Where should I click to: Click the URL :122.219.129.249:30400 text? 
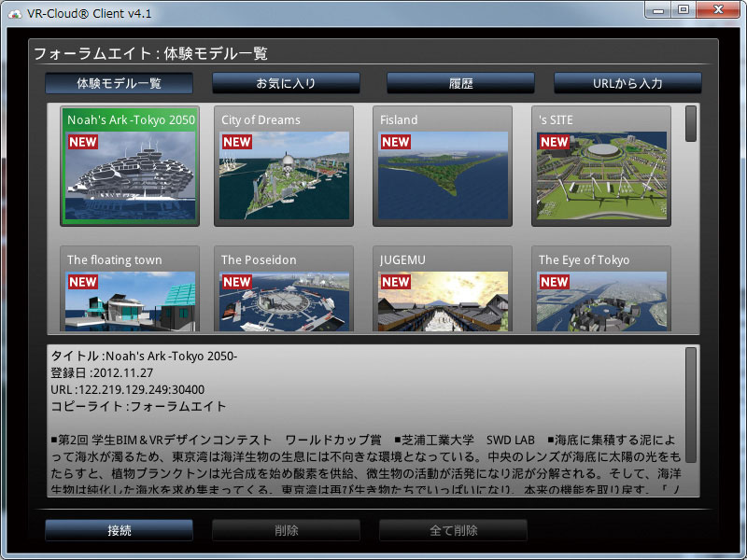[x=128, y=389]
